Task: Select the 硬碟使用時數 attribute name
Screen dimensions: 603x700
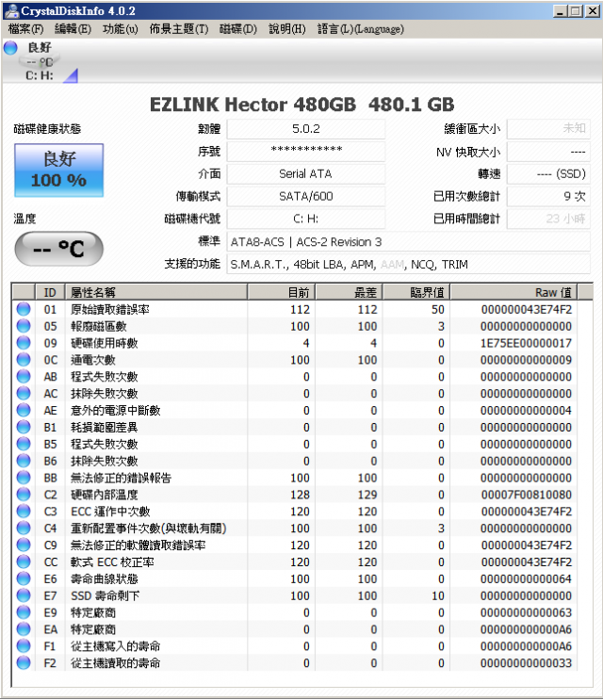Action: point(105,343)
